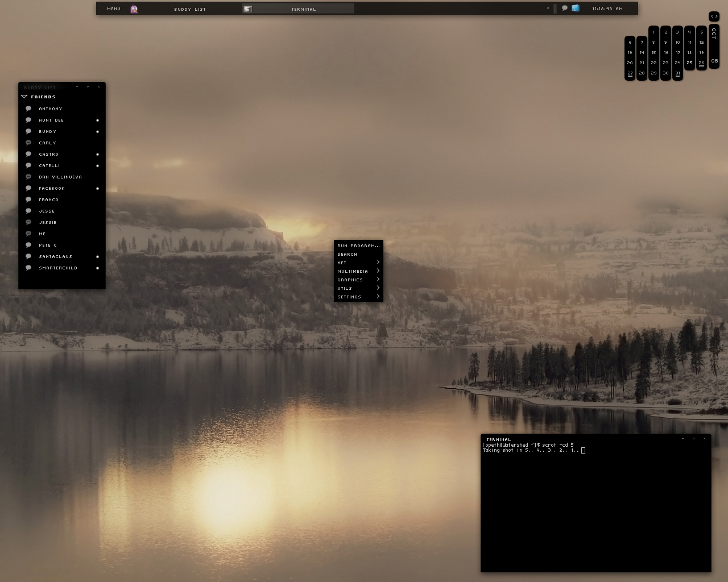The width and height of the screenshot is (728, 582).
Task: Select buddy name Franco
Action: (x=49, y=199)
